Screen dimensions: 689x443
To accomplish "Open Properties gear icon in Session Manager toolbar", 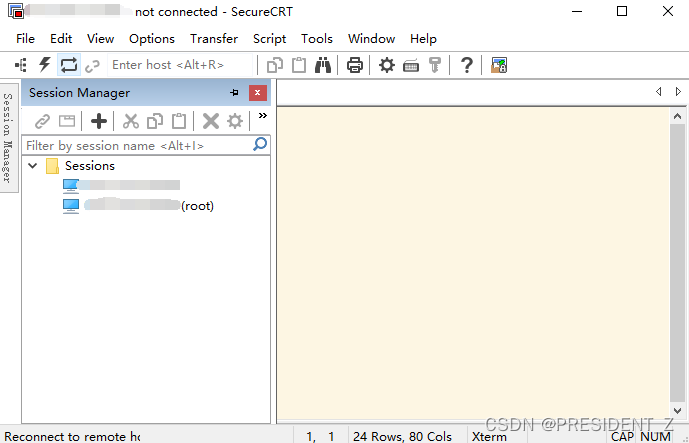I will tap(235, 121).
